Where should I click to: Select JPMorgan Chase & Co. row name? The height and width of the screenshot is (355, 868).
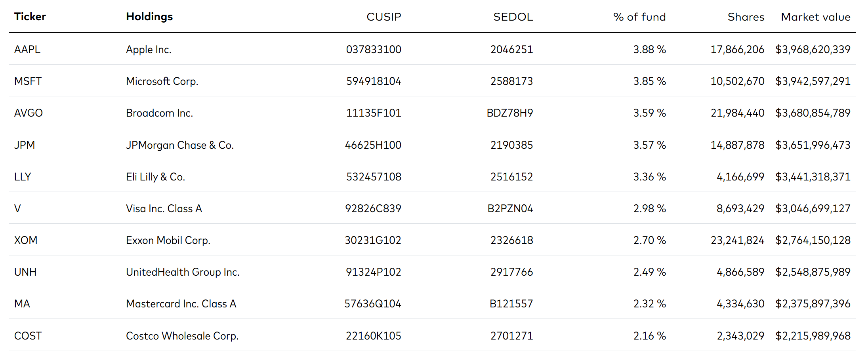coord(180,145)
